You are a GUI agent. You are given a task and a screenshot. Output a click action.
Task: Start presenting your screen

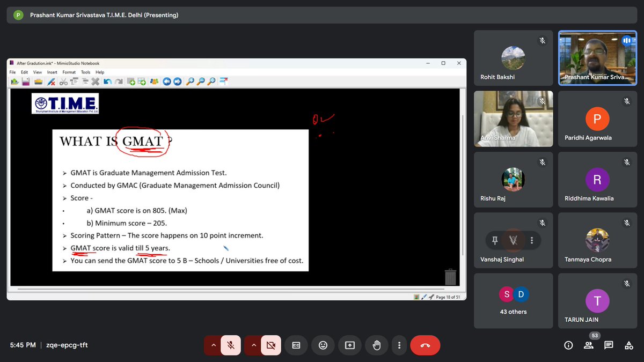pos(350,345)
